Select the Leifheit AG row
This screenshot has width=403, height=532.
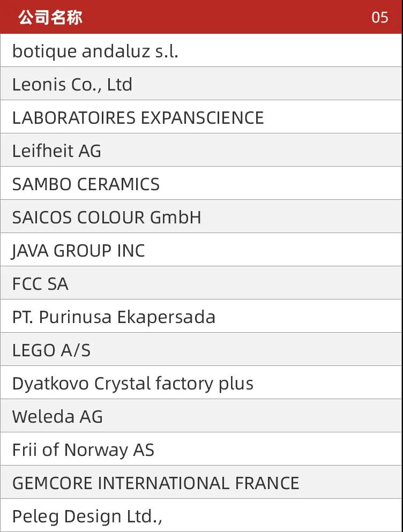(x=202, y=150)
